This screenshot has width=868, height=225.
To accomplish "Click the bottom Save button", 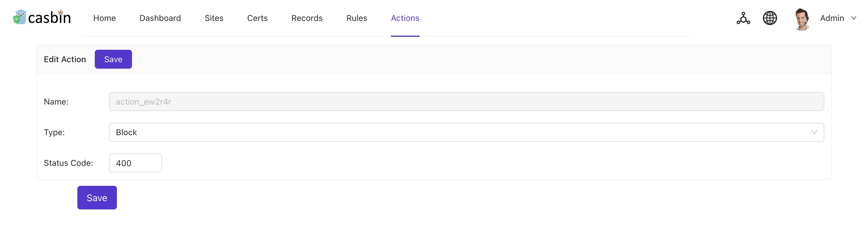I will pyautogui.click(x=97, y=197).
